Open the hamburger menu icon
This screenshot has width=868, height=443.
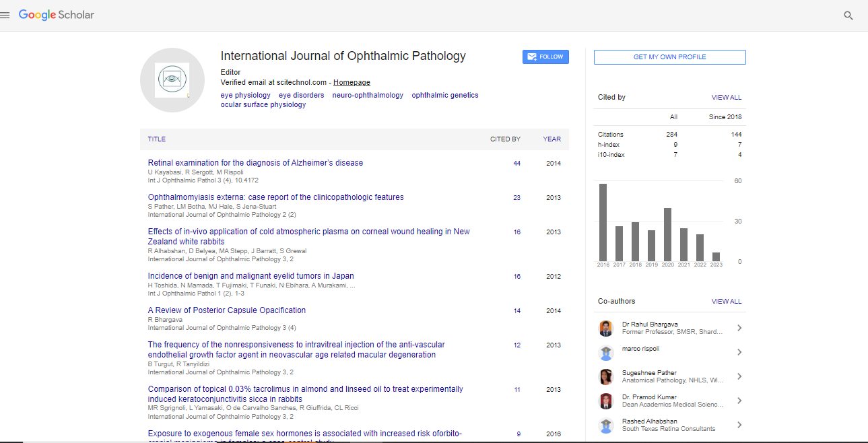(5, 15)
